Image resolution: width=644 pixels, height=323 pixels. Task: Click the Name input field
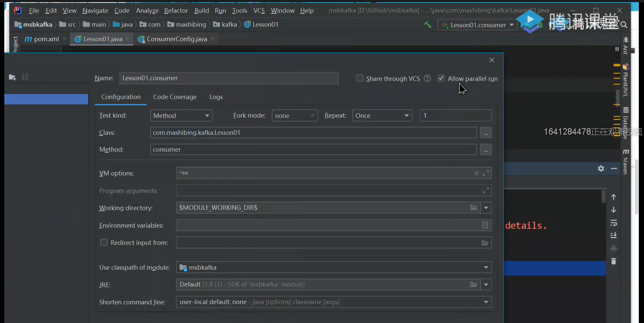point(229,78)
